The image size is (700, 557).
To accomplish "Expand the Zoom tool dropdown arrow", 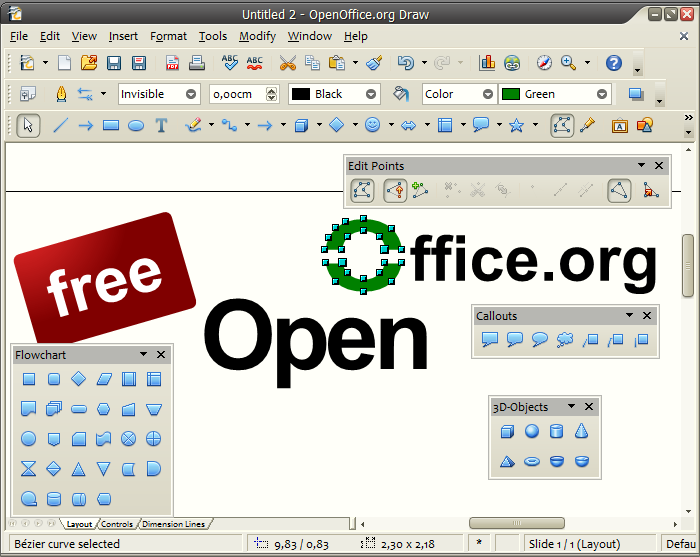I will (588, 63).
